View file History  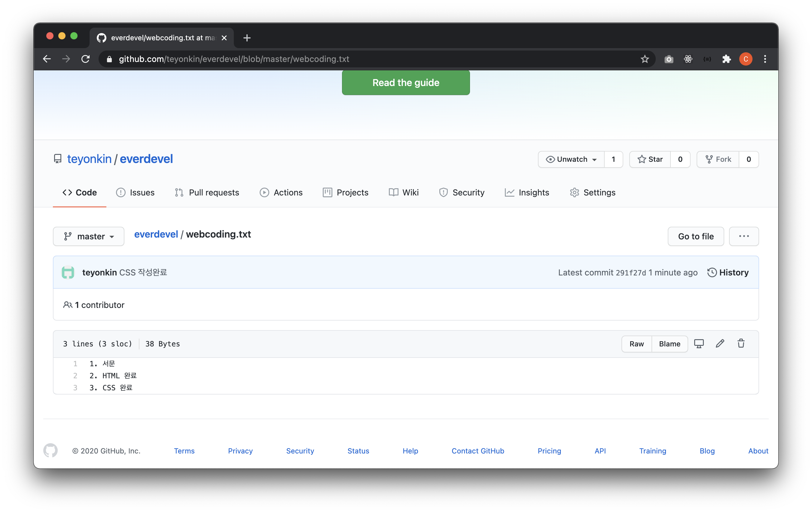pos(728,272)
